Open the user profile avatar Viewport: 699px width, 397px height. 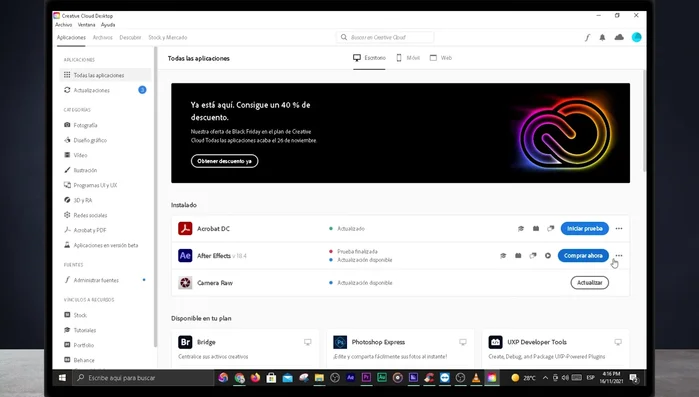(637, 37)
